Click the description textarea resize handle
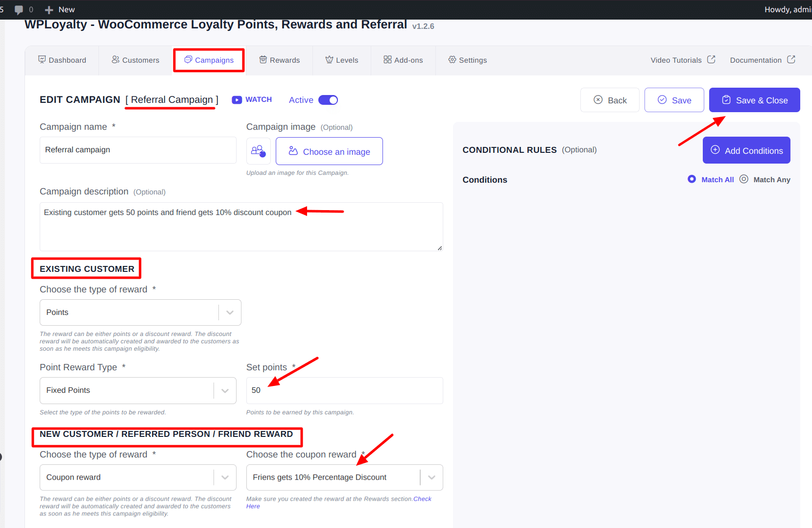This screenshot has width=812, height=528. click(440, 248)
